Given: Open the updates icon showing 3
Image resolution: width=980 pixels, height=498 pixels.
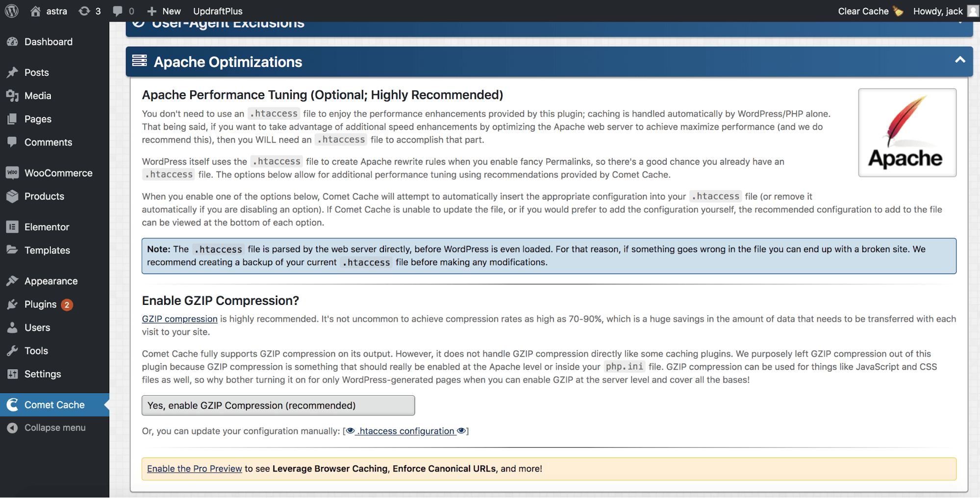Looking at the screenshot, I should tap(84, 11).
